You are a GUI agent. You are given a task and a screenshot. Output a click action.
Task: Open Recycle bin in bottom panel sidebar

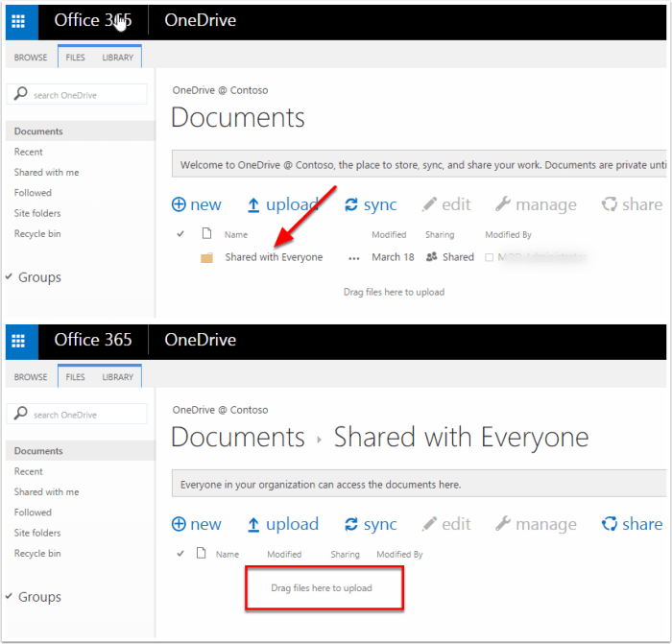(37, 554)
